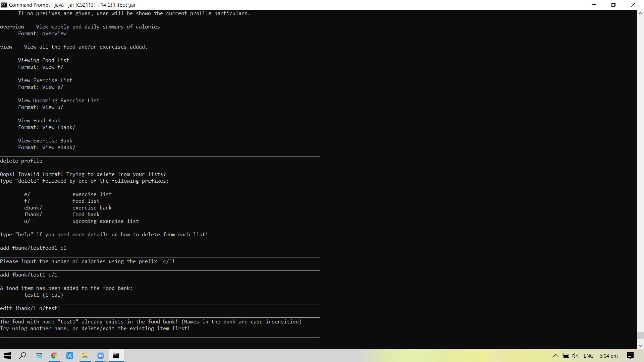Image resolution: width=644 pixels, height=362 pixels.
Task: Open taskbar search magnifier
Action: click(22, 356)
